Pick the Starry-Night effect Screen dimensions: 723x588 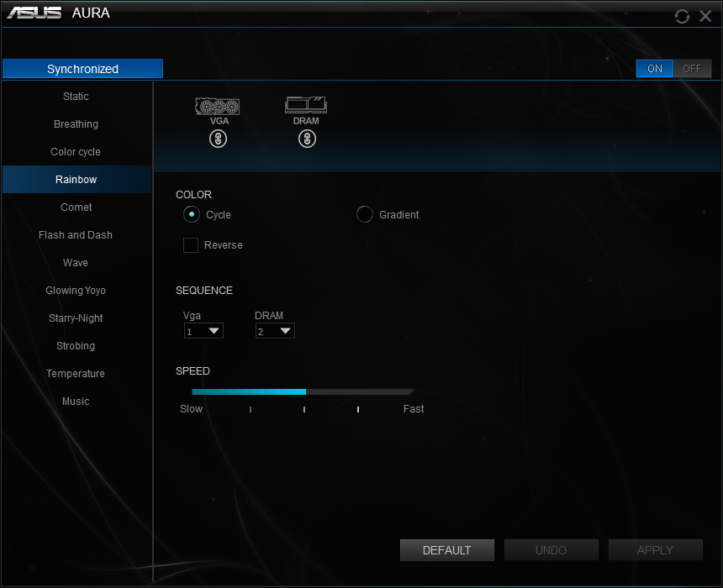click(x=76, y=318)
